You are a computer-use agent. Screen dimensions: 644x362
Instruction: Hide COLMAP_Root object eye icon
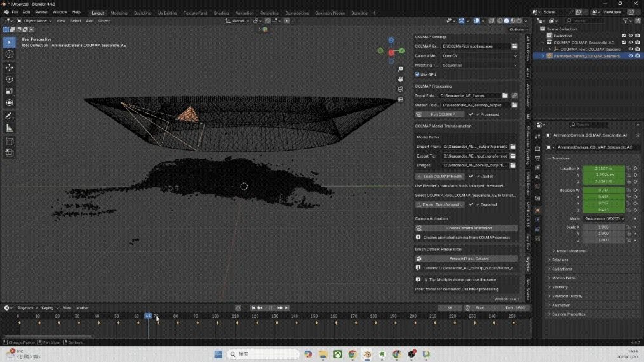coord(631,50)
